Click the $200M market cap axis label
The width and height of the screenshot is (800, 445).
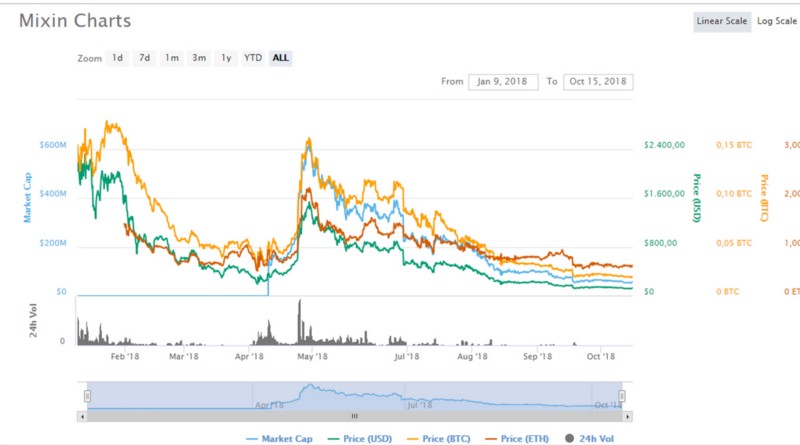coord(53,243)
